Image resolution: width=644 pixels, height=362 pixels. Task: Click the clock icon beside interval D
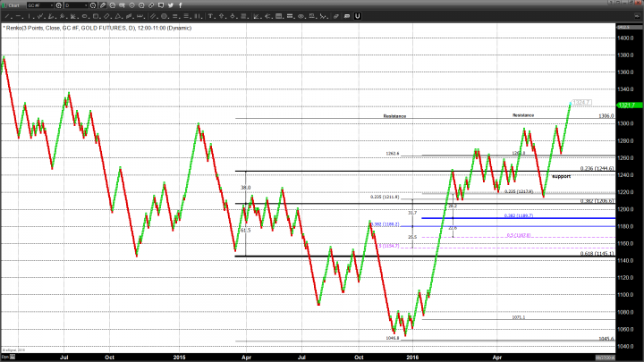point(93,5)
